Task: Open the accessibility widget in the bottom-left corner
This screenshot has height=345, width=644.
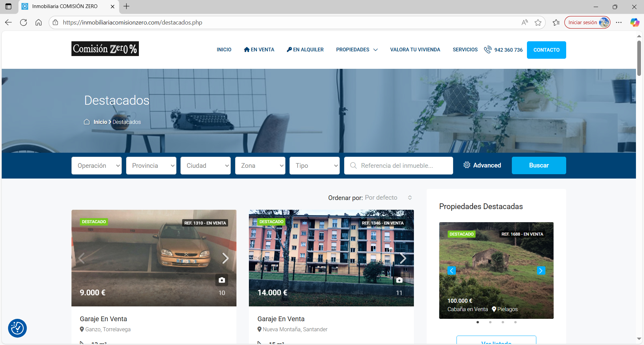Action: click(x=17, y=328)
